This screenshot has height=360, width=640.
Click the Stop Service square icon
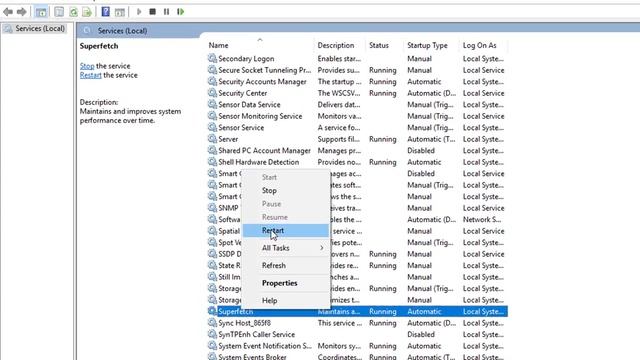click(x=153, y=12)
